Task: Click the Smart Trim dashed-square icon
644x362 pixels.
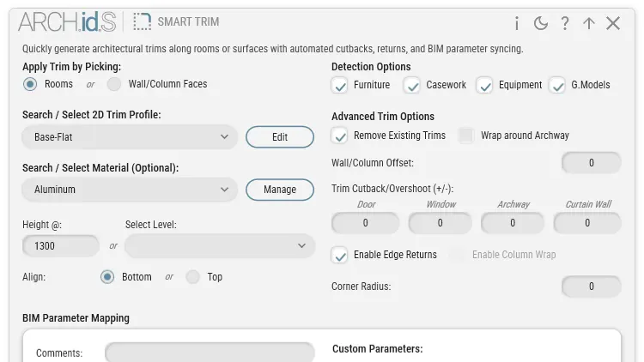Action: (x=142, y=21)
